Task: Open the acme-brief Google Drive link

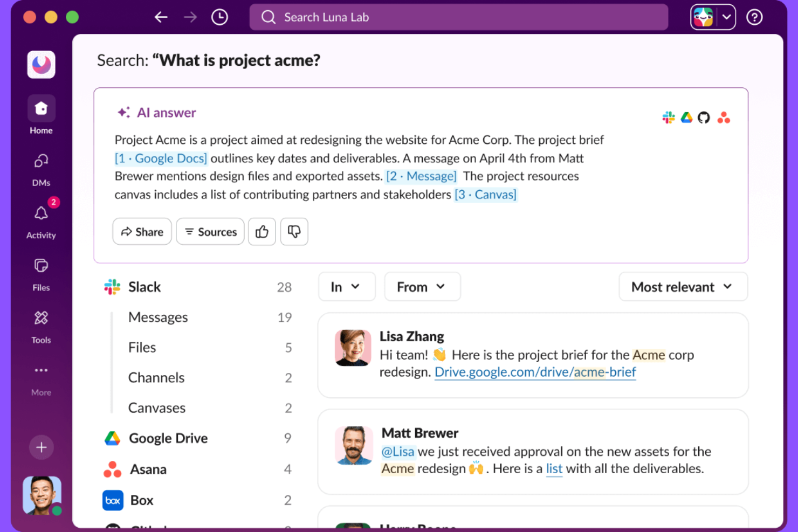Action: 535,372
